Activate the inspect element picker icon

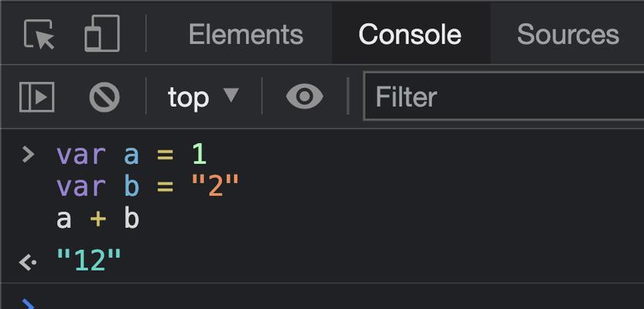tap(39, 34)
